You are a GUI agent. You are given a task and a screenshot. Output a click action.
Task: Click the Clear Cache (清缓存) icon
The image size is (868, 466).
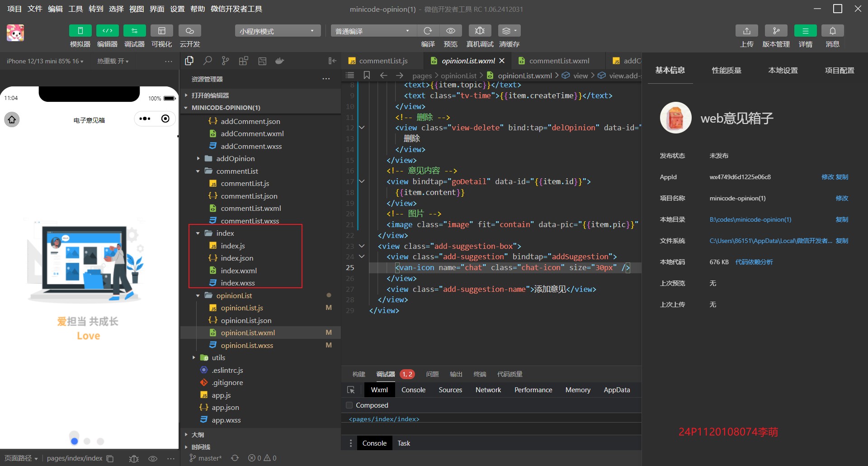point(509,31)
